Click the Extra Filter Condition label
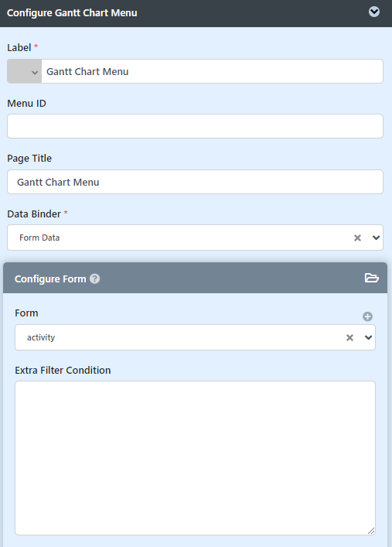The width and height of the screenshot is (392, 547). pos(63,370)
